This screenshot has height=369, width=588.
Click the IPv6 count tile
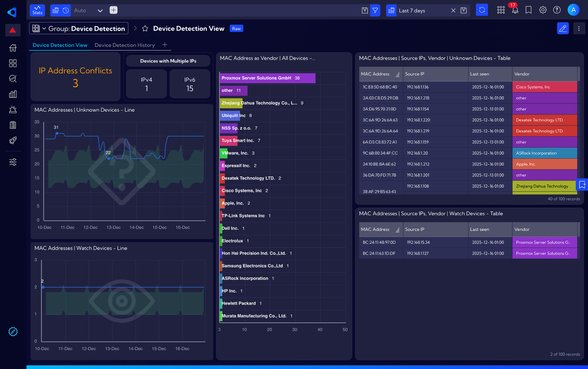pos(190,84)
